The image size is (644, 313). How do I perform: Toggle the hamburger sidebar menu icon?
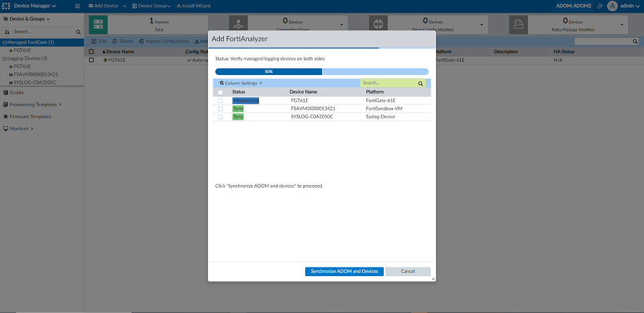click(77, 6)
